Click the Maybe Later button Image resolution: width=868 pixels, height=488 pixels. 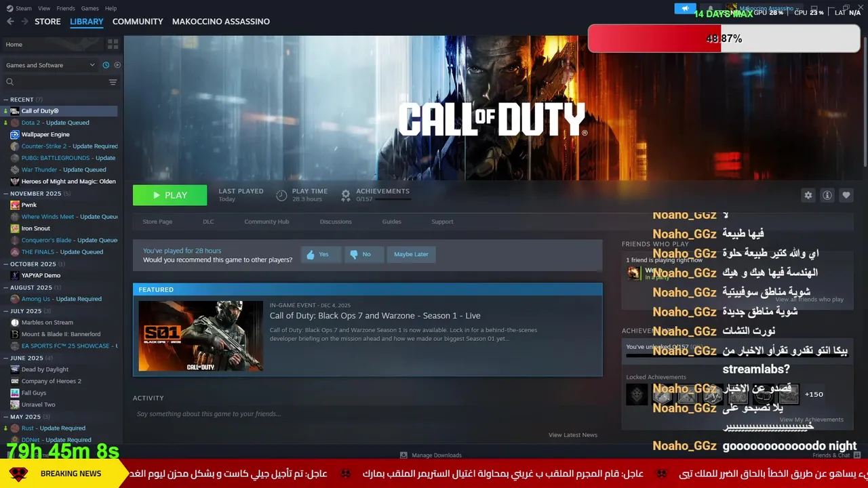coord(411,254)
